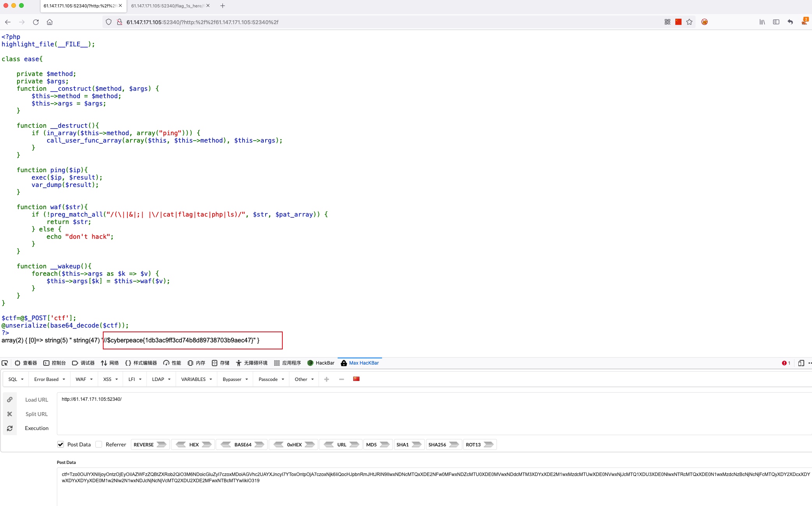812x506 pixels.
Task: Open the XSS dropdown menu
Action: click(x=111, y=379)
